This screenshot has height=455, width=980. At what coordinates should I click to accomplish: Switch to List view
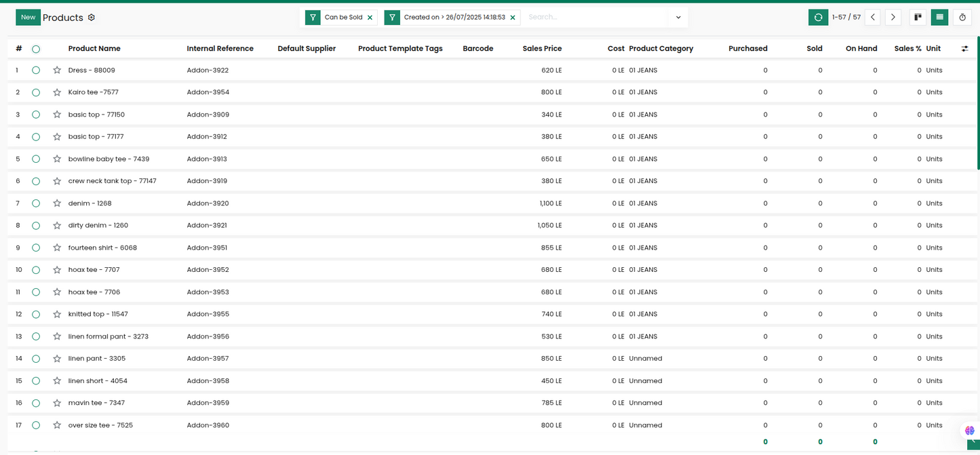(939, 18)
